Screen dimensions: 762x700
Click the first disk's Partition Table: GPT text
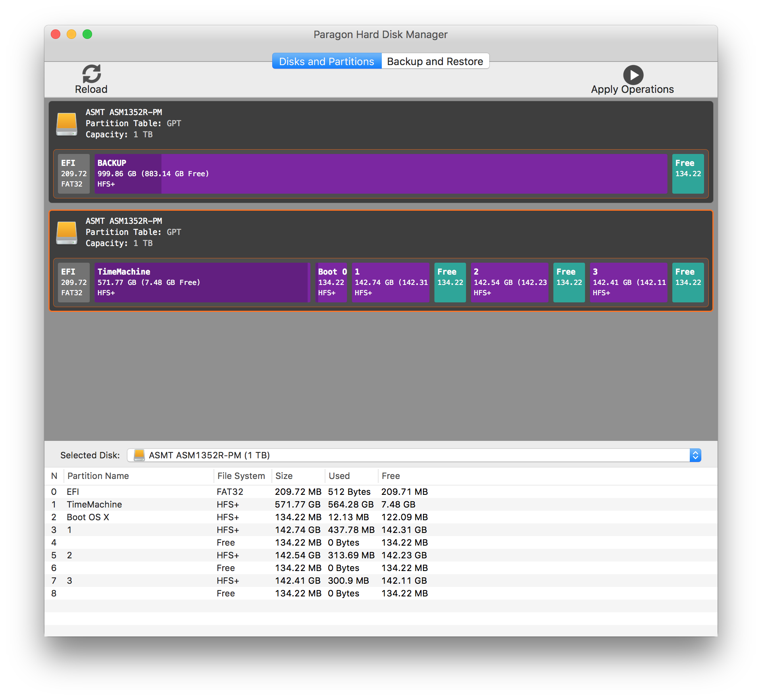click(133, 123)
